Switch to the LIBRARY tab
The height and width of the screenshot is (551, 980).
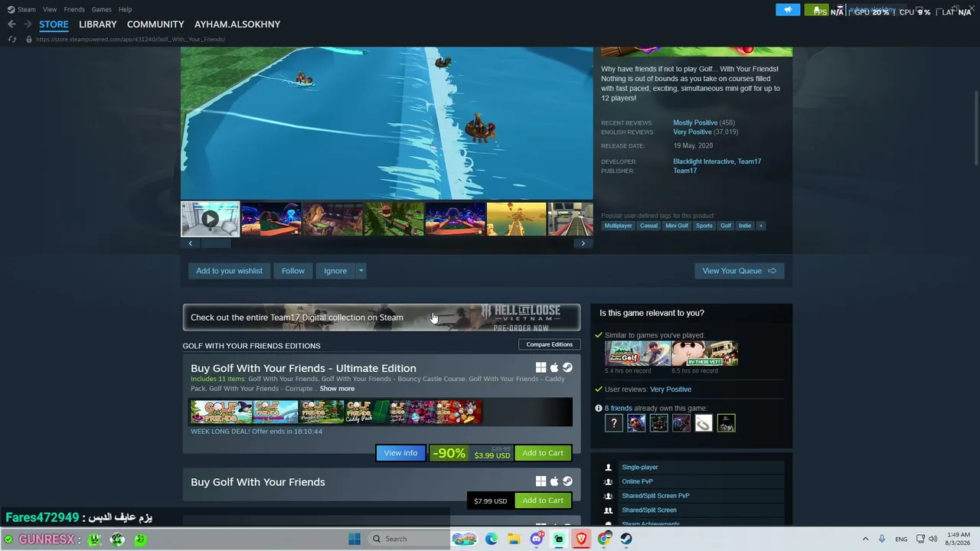coord(98,24)
